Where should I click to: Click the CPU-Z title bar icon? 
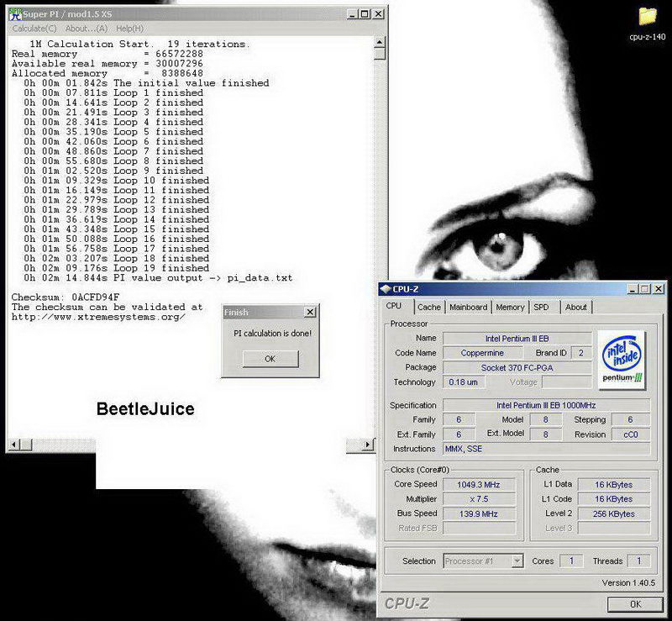coord(386,289)
